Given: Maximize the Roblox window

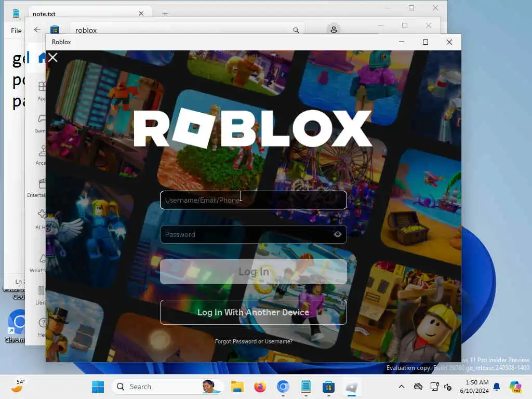Looking at the screenshot, I should click(425, 42).
